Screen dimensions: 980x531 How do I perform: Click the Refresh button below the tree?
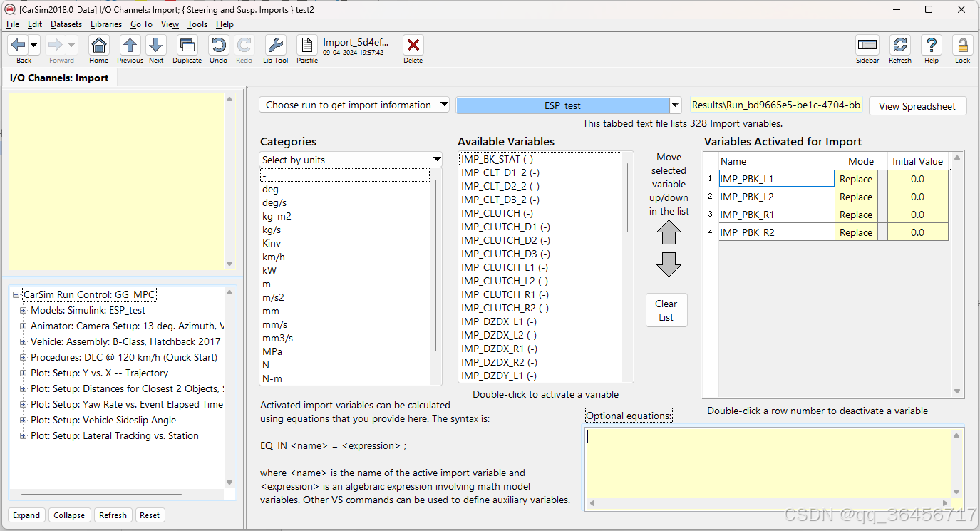pyautogui.click(x=113, y=515)
